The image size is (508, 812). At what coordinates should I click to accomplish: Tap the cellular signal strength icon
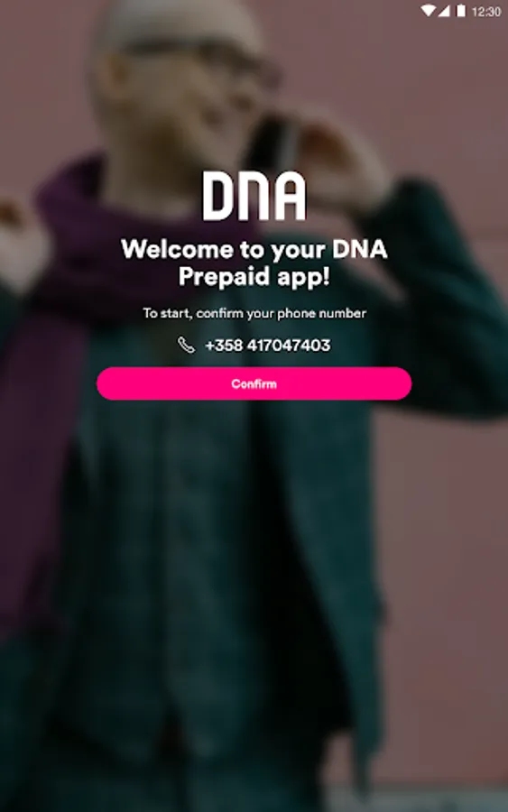pyautogui.click(x=444, y=11)
